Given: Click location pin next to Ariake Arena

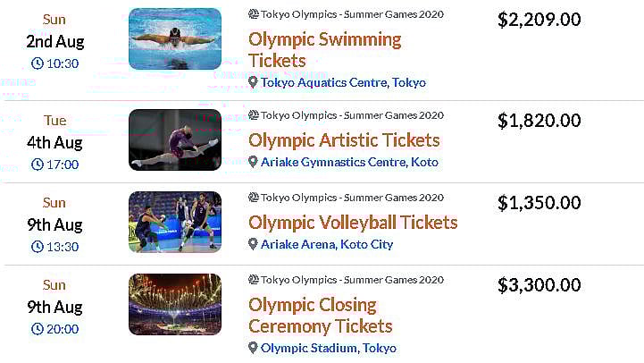Looking at the screenshot, I should (254, 244).
